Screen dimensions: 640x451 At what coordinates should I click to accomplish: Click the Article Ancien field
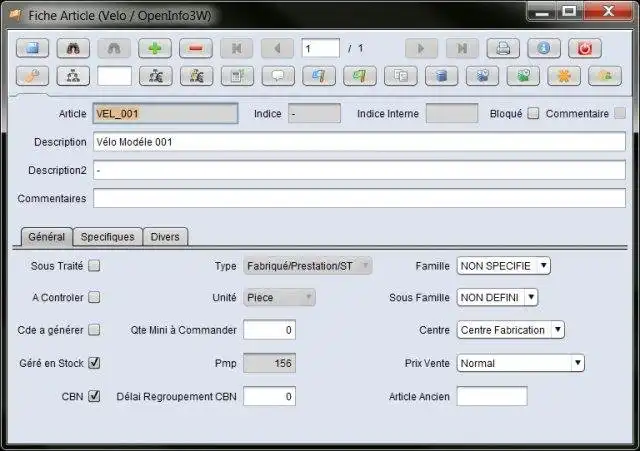pyautogui.click(x=492, y=396)
